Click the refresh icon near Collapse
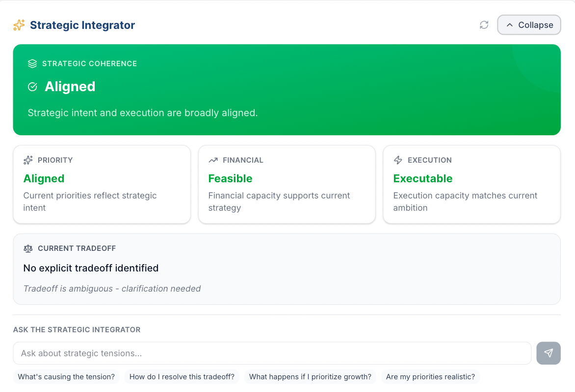575x392 pixels. click(484, 24)
